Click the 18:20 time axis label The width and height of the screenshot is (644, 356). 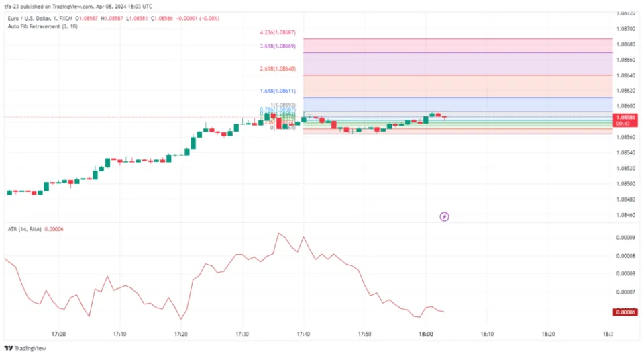[x=548, y=334]
